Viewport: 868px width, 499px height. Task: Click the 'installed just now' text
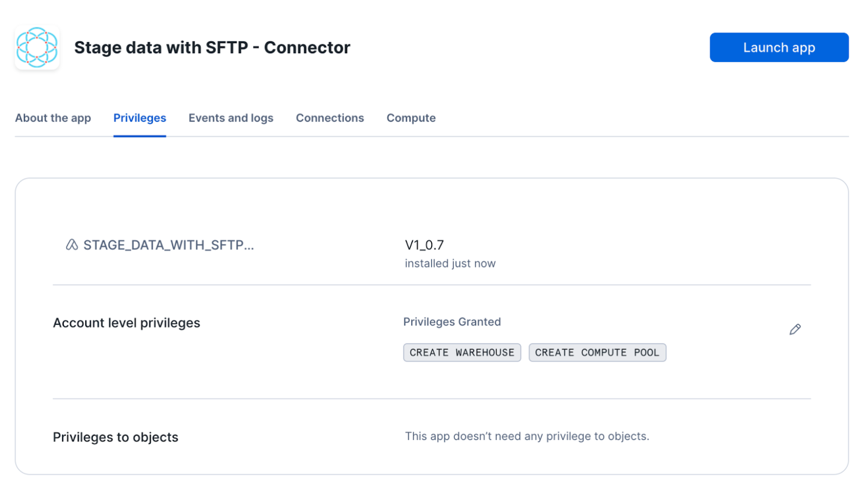coord(450,264)
